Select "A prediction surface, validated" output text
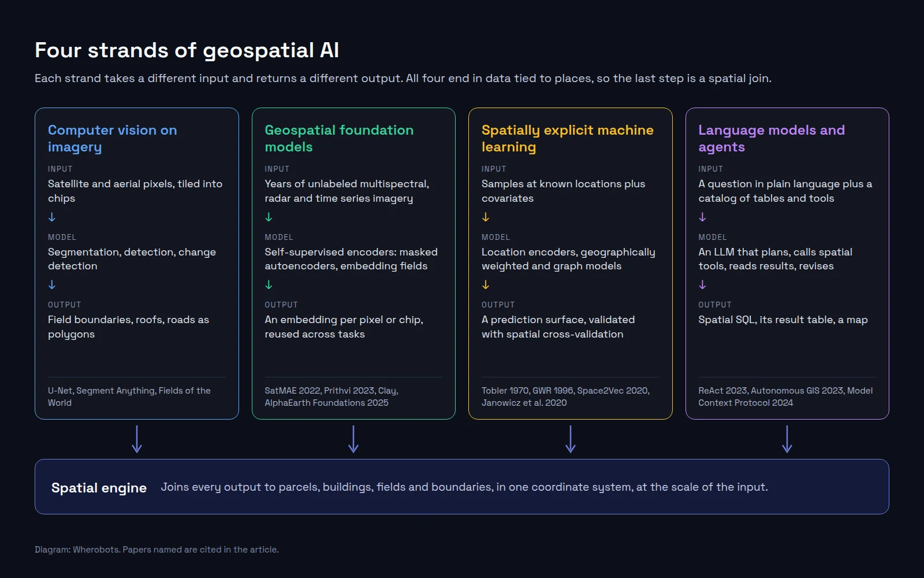The height and width of the screenshot is (578, 924). pyautogui.click(x=558, y=327)
